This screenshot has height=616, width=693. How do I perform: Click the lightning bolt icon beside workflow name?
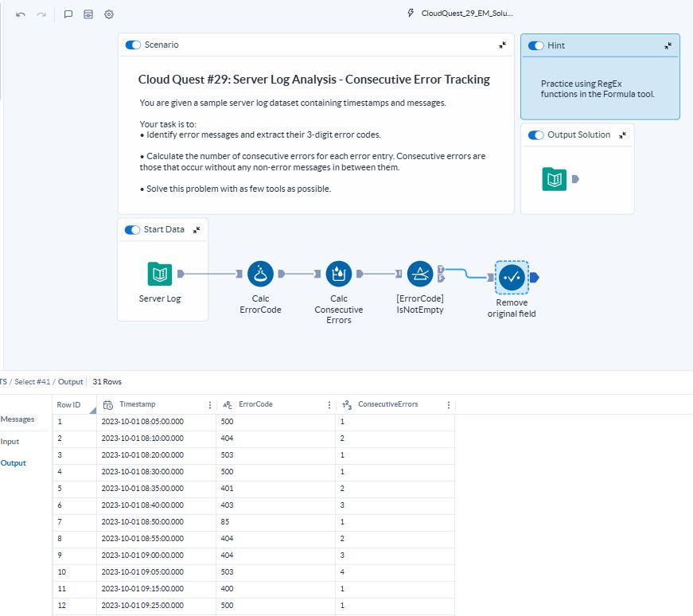pos(411,14)
